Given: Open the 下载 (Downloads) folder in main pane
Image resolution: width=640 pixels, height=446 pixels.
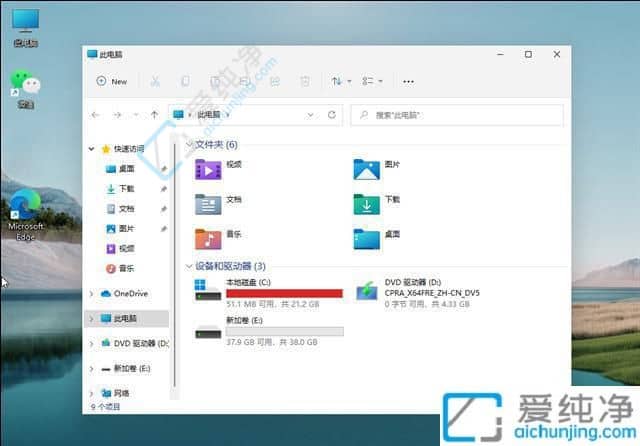Looking at the screenshot, I should pyautogui.click(x=366, y=204).
